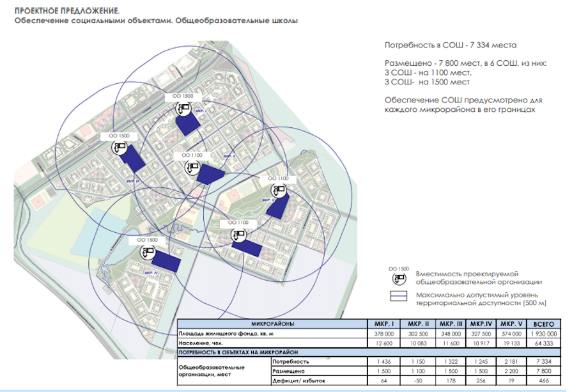Click the blue accessibility-radius legend rectangle
Image resolution: width=588 pixels, height=392 pixels.
399,297
